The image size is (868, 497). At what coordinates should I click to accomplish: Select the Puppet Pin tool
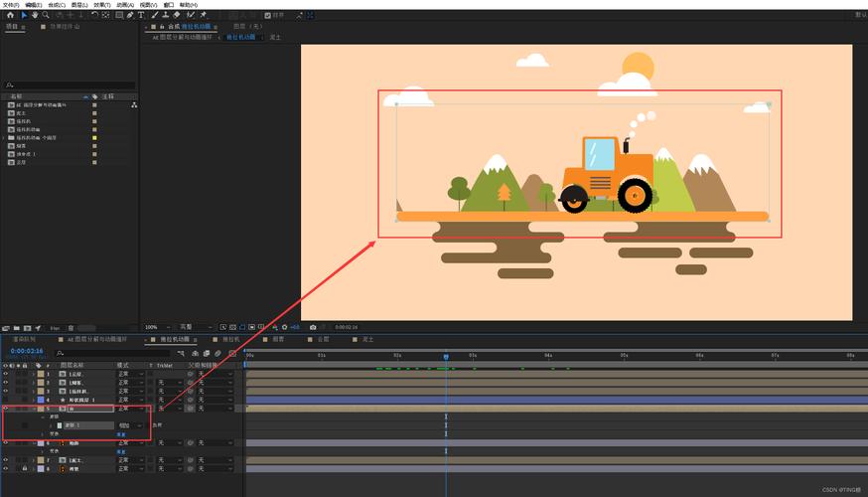[204, 15]
